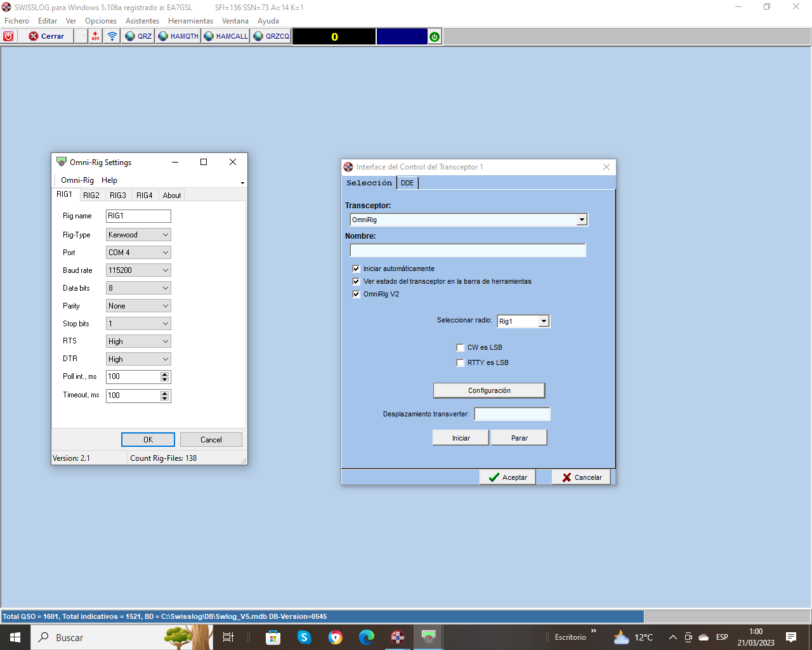Click the red power icon in Swisslog toolbar

coord(8,36)
